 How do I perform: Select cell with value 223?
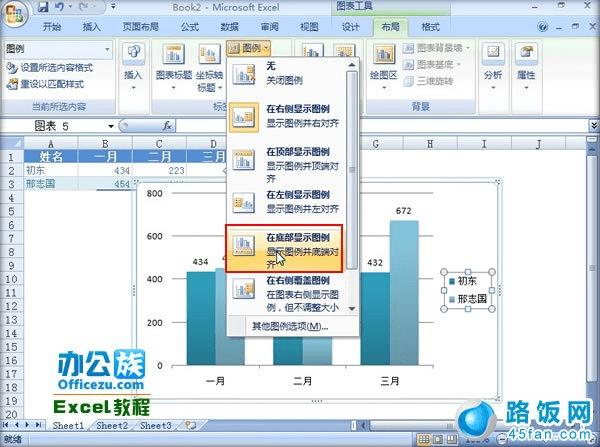tap(159, 170)
